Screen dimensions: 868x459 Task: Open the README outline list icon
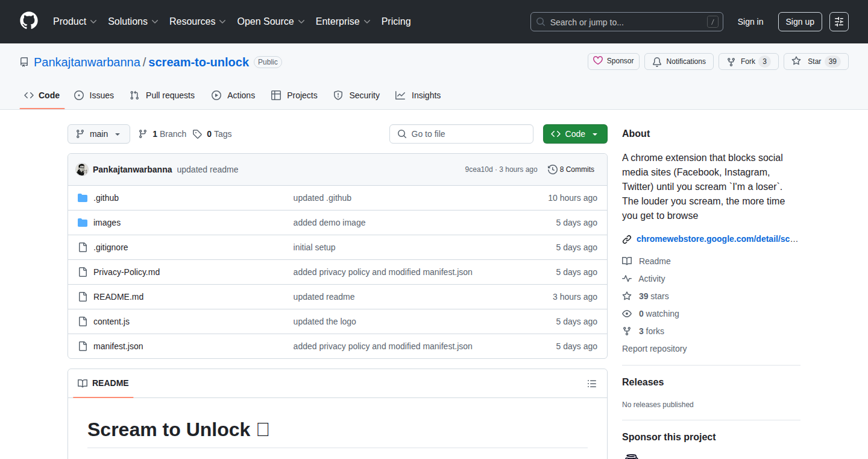pyautogui.click(x=592, y=384)
